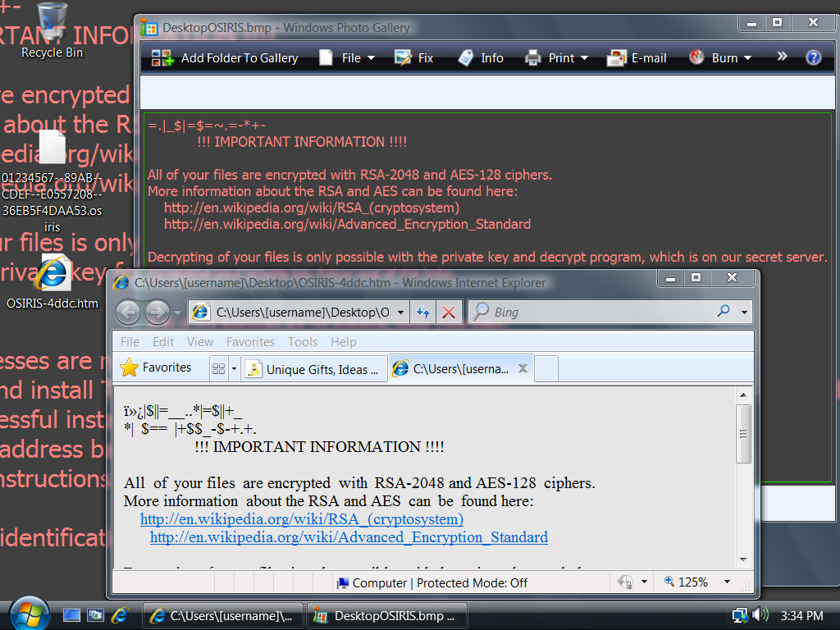Click the Photo Gallery help icon
Screen dimensions: 840x630
[x=813, y=57]
